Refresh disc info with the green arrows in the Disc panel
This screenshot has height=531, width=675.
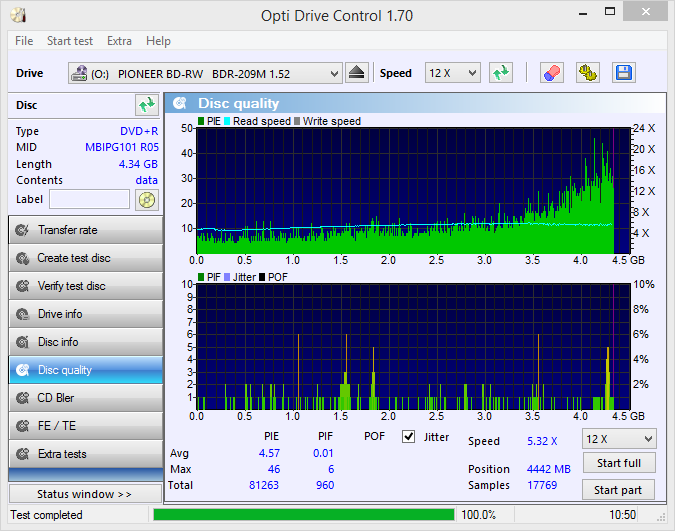(147, 105)
